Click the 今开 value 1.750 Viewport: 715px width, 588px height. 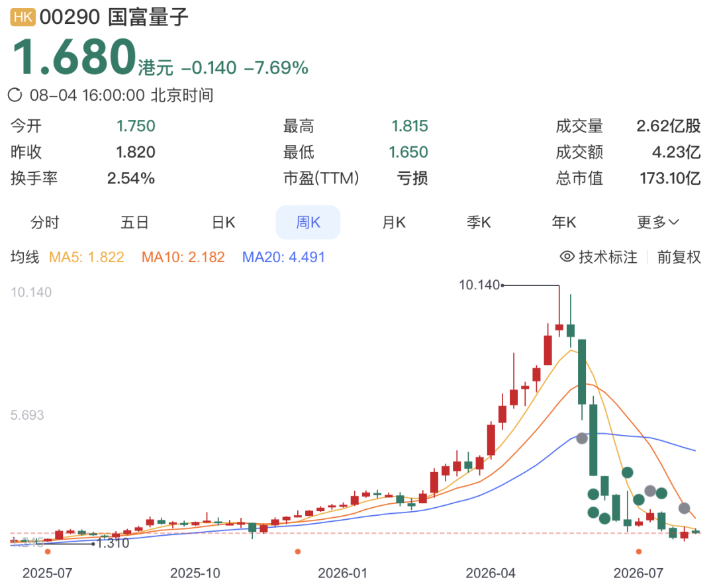tap(136, 126)
